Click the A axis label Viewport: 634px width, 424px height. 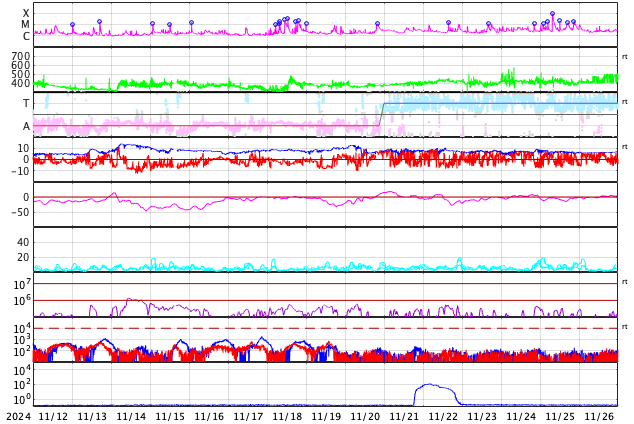coord(26,127)
